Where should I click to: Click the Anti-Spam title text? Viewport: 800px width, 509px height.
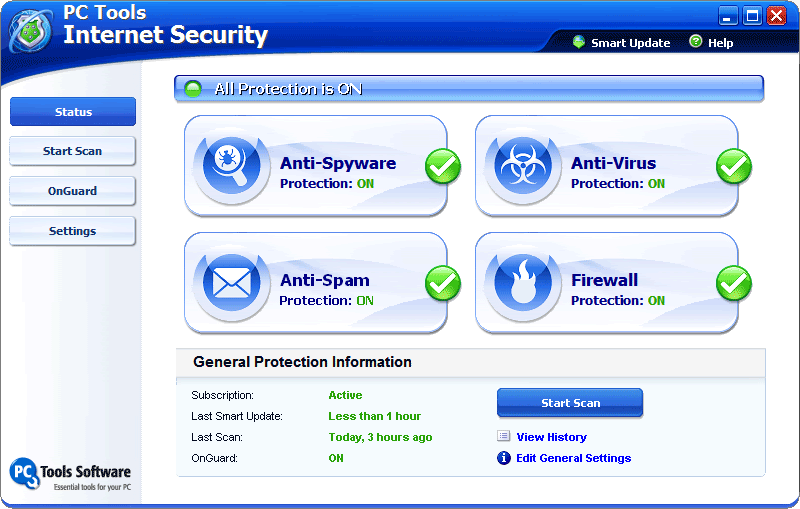pyautogui.click(x=324, y=280)
